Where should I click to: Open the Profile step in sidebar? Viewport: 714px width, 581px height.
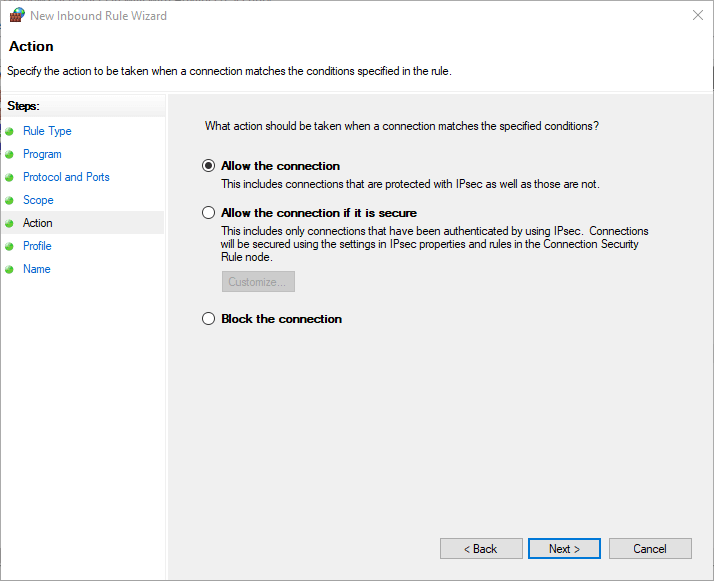pyautogui.click(x=37, y=246)
